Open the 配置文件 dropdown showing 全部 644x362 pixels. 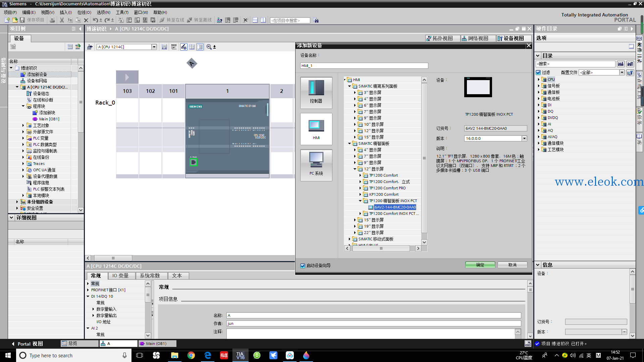click(622, 72)
